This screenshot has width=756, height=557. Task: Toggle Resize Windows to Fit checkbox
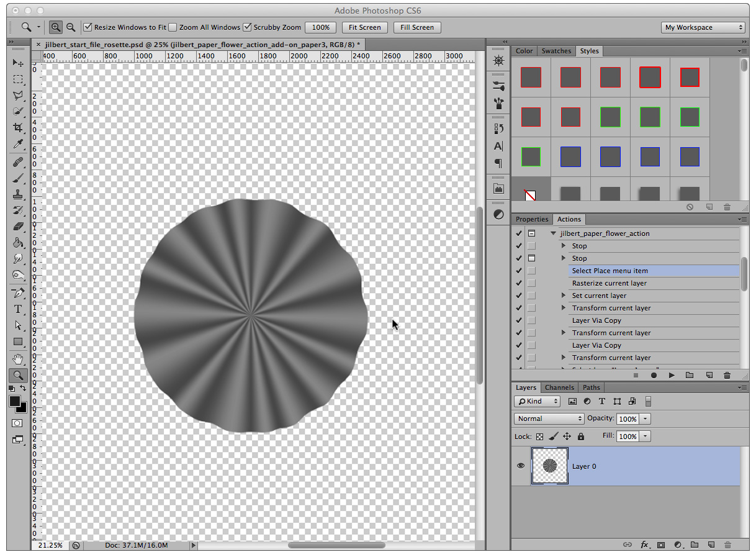click(x=88, y=27)
